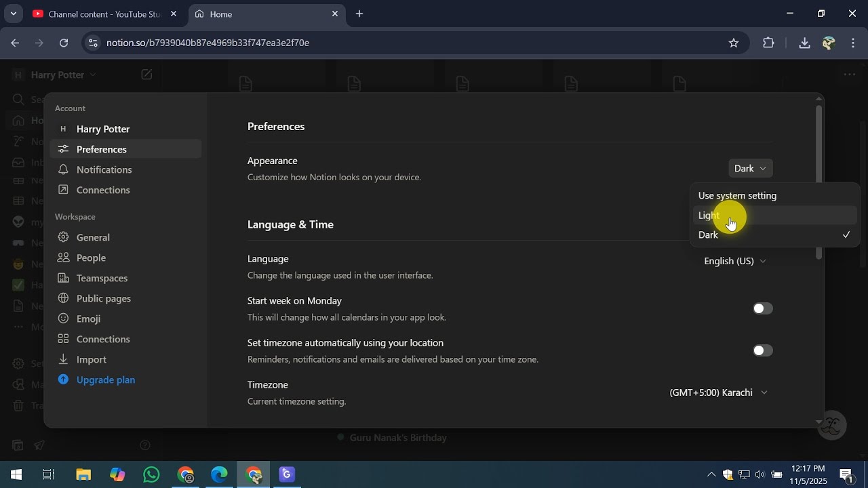The image size is (868, 488).
Task: Close the Home tab
Action: (335, 14)
